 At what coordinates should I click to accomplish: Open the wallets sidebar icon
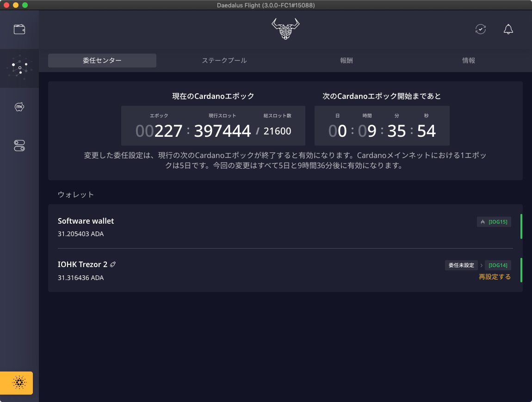pos(19,30)
